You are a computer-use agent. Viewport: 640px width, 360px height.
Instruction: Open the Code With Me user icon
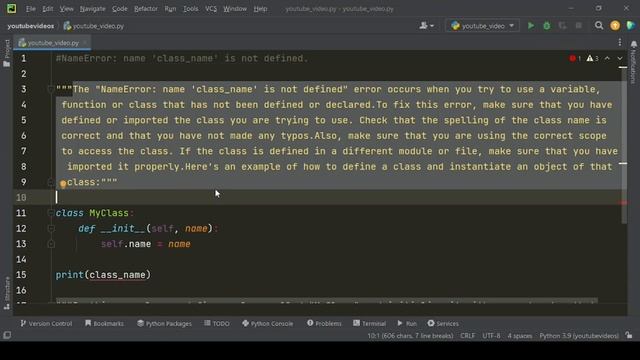pyautogui.click(x=426, y=26)
